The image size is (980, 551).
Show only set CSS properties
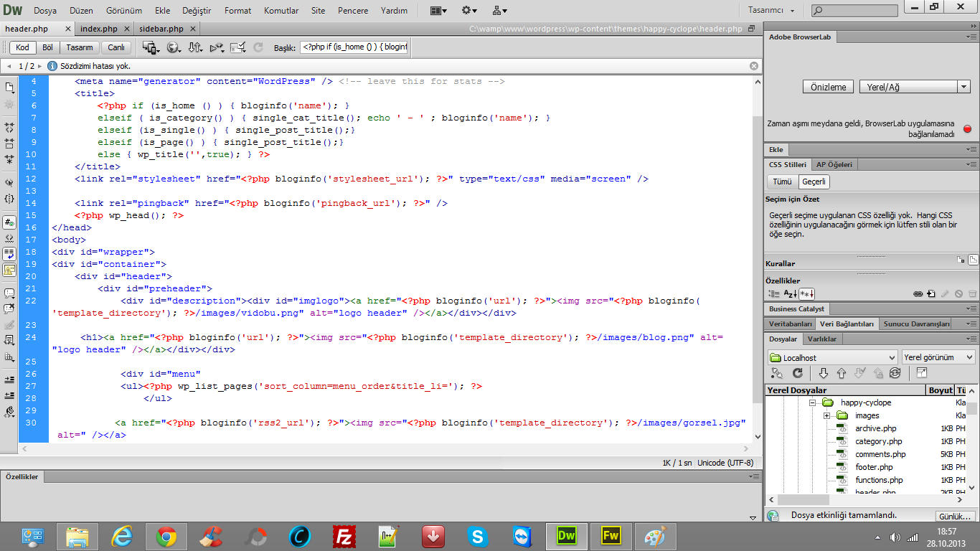pyautogui.click(x=806, y=293)
